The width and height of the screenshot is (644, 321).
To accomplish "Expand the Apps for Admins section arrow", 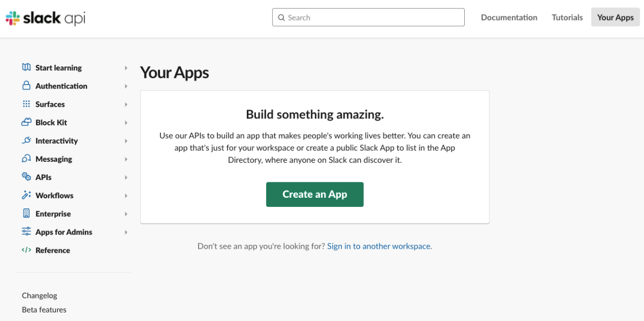I will (x=126, y=232).
